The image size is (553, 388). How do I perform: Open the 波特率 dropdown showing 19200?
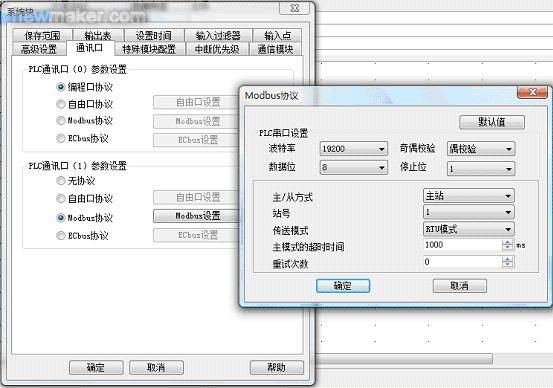coord(353,149)
